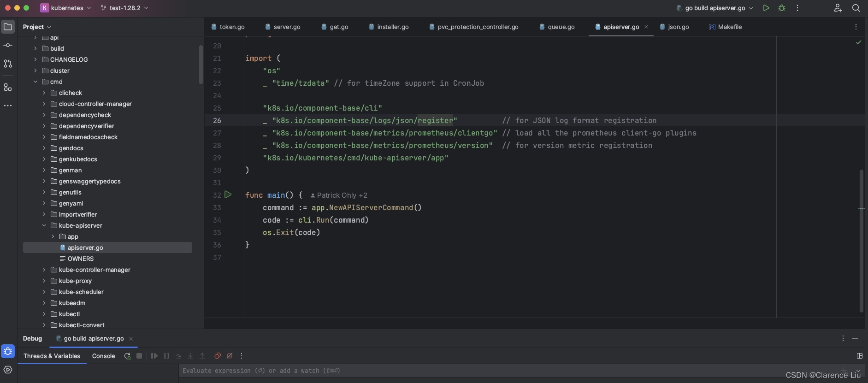Start debugging with the bug icon in top toolbar
Viewport: 868px width, 383px height.
(x=782, y=8)
